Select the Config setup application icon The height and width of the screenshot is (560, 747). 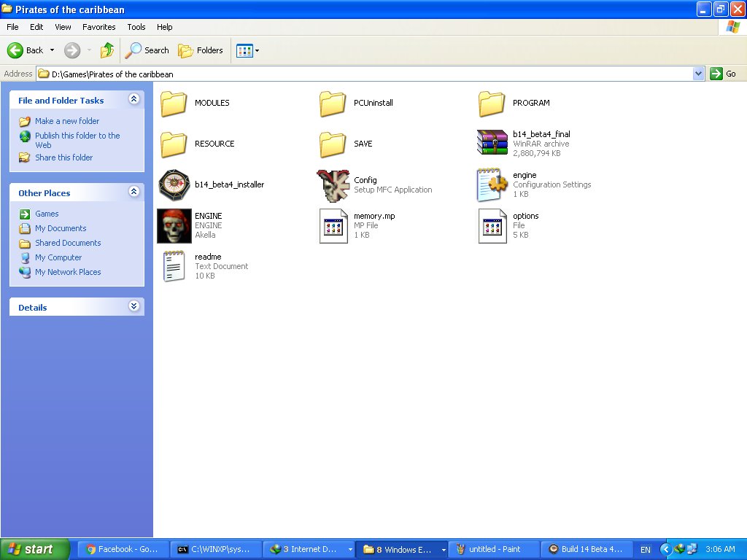[333, 185]
